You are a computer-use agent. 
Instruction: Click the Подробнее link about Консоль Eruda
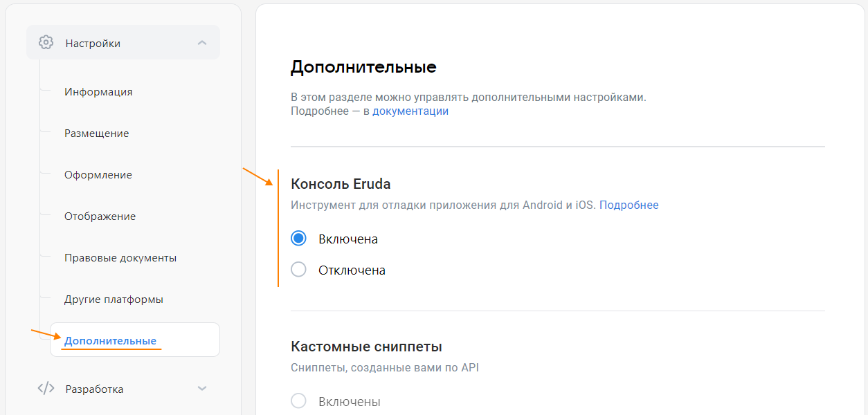coord(629,205)
